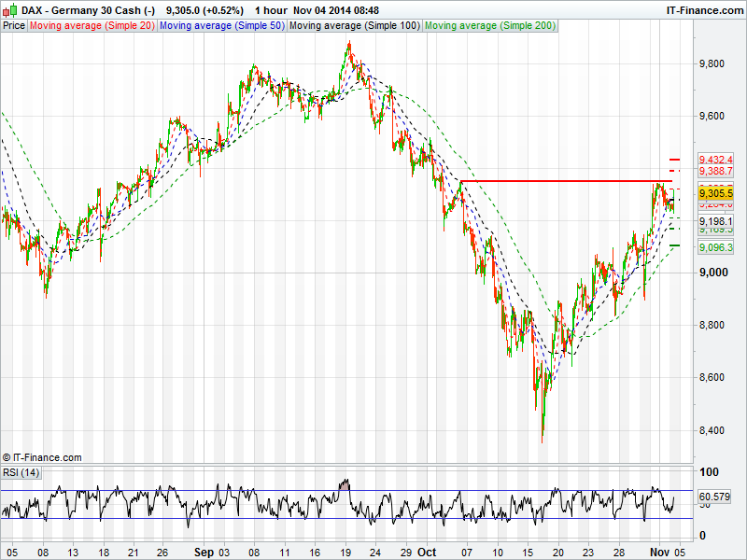
Task: Click the 8,600 price axis label
Action: point(712,377)
